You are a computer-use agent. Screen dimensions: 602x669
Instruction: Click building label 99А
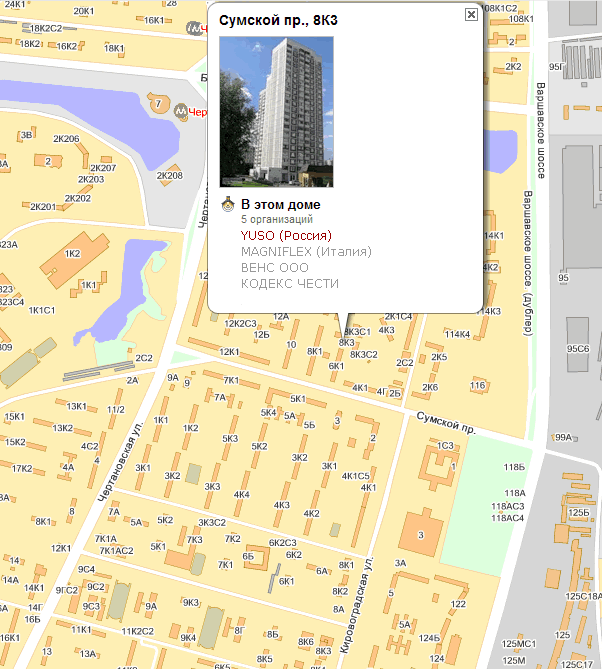[x=564, y=437]
